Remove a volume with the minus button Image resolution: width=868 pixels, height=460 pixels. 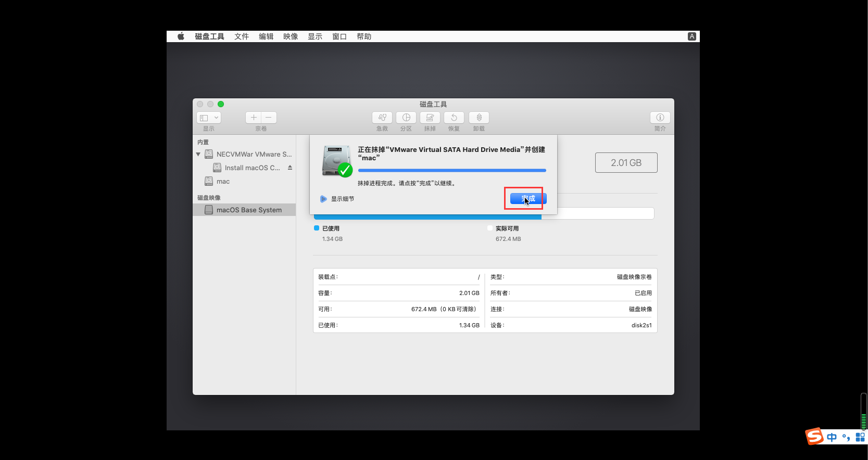269,118
